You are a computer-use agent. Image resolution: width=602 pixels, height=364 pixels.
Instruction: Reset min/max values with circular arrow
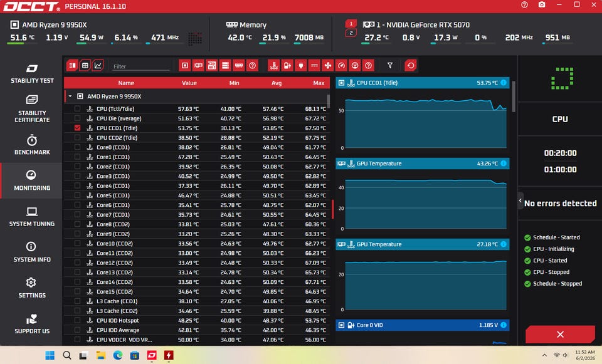point(410,66)
